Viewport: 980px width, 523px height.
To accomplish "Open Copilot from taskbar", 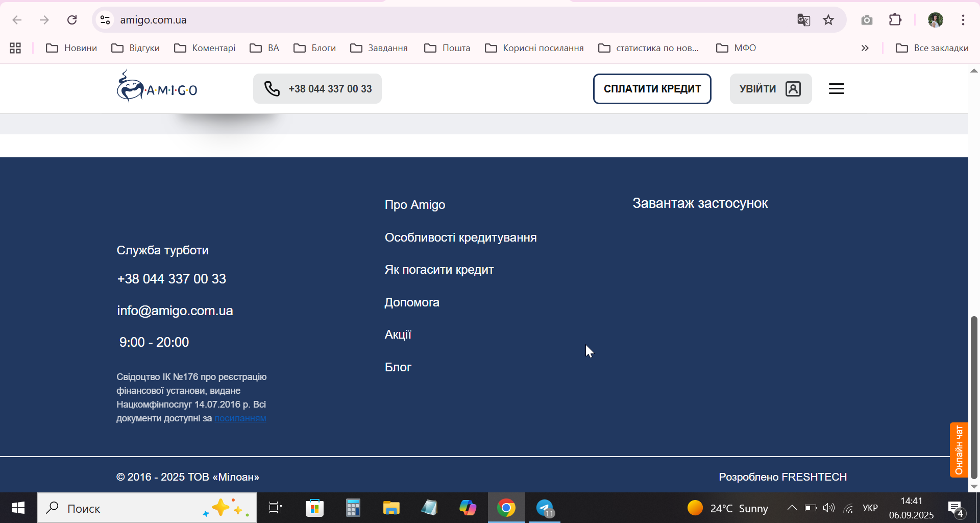I will click(468, 508).
